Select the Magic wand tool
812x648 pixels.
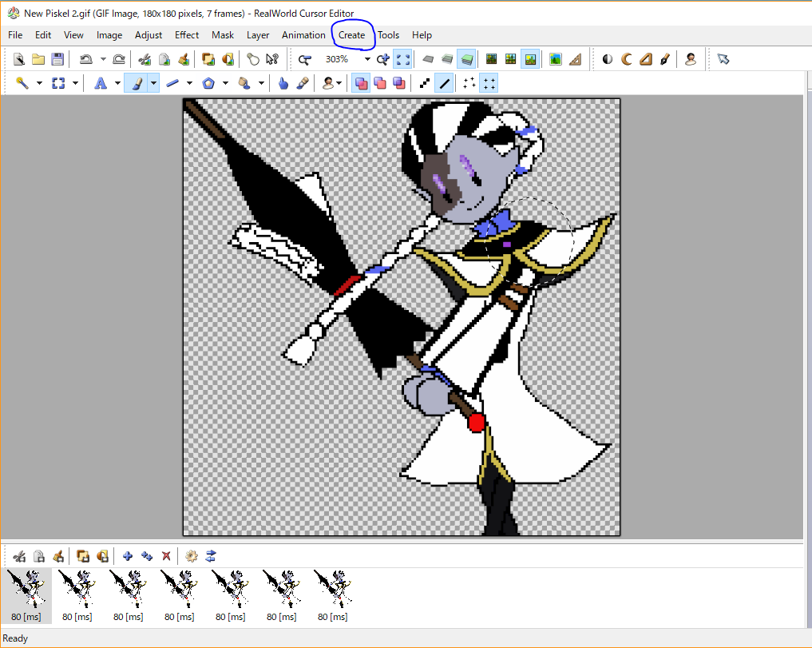pyautogui.click(x=22, y=83)
